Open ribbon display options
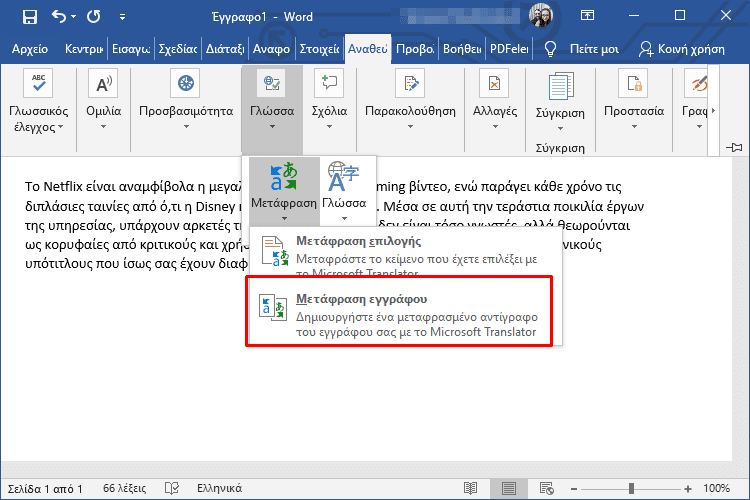750x500 pixels. pos(587,15)
